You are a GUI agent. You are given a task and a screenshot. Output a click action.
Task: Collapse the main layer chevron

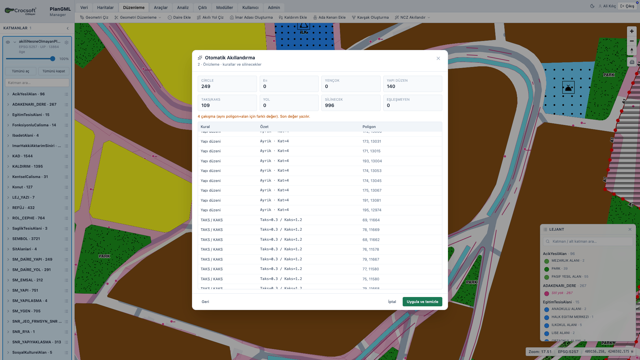click(x=15, y=42)
